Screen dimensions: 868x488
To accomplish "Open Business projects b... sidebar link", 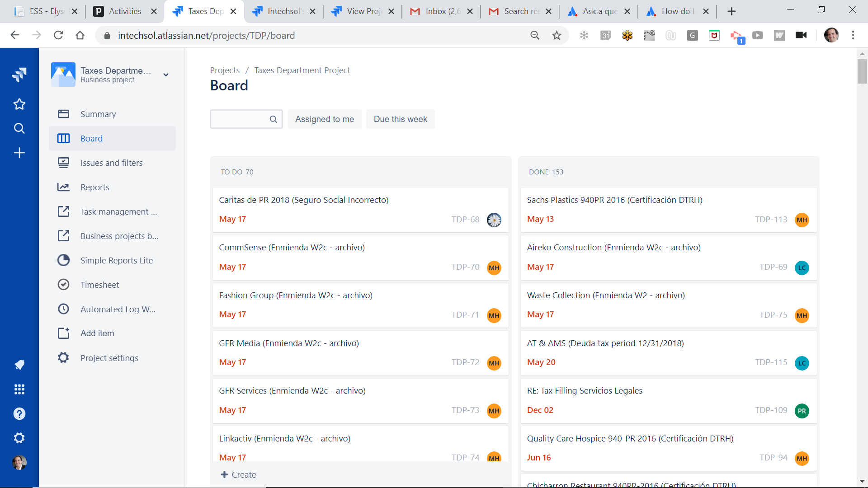I will point(112,236).
